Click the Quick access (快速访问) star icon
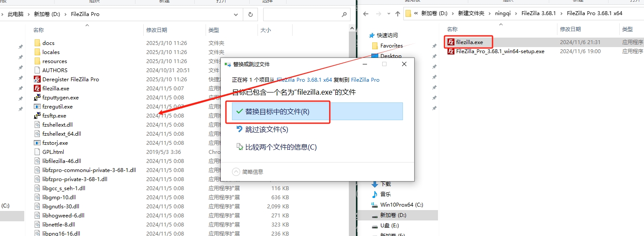Image resolution: width=644 pixels, height=236 pixels. [372, 35]
